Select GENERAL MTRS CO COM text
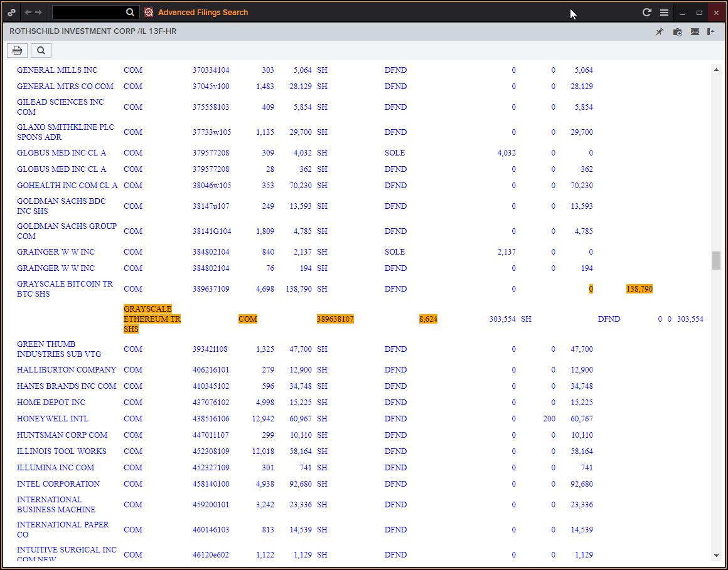 [x=65, y=87]
